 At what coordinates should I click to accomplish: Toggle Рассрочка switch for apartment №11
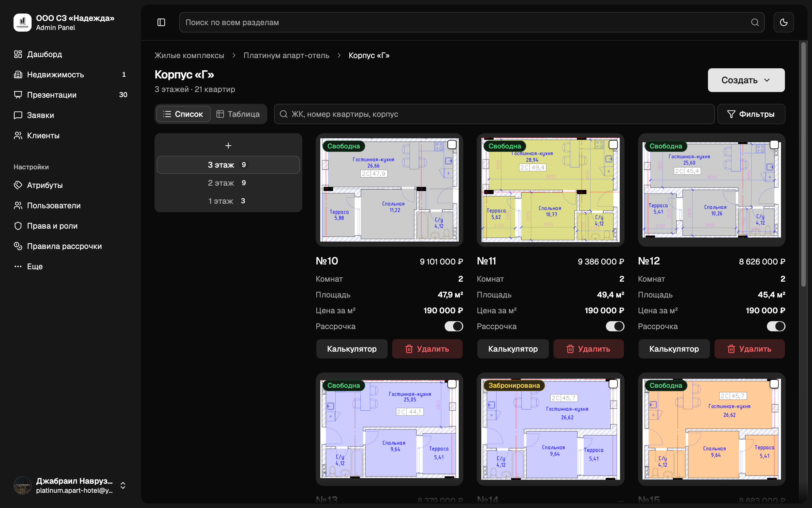coord(615,326)
